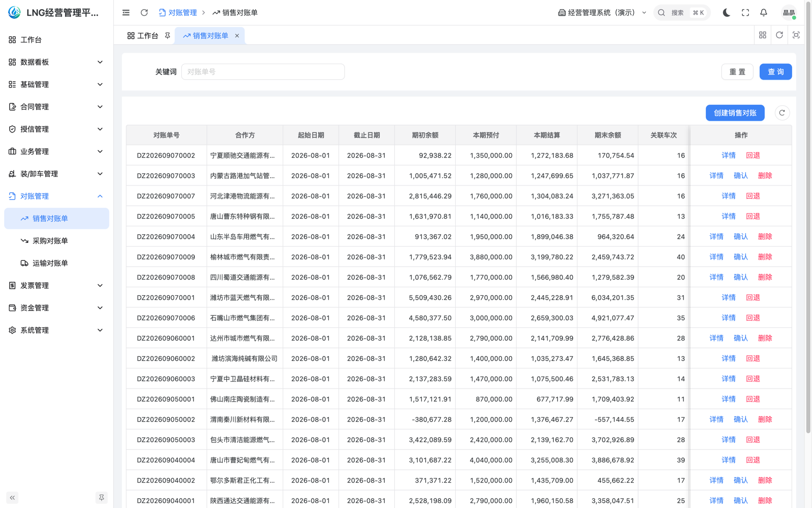Click the refresh icon beside hamburger menu
The image size is (812, 508).
coord(144,13)
